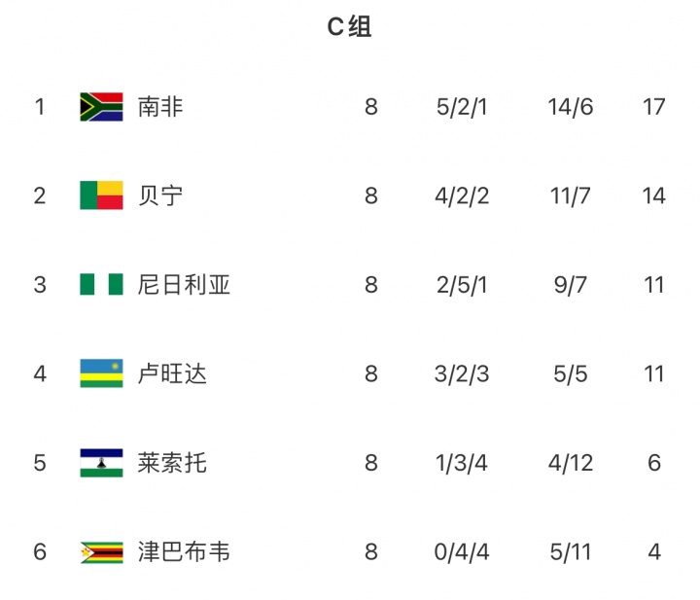
Task: Click Lesotho's 4/12 goals figure
Action: [x=570, y=463]
